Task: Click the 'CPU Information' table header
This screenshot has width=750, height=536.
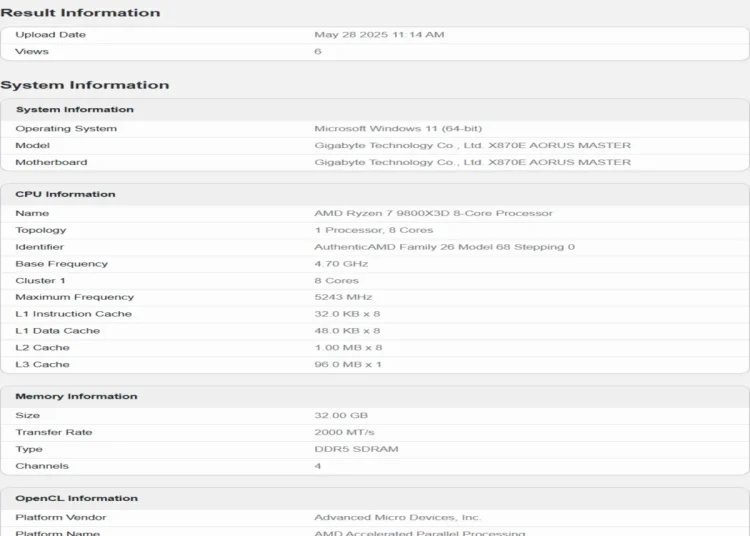Action: pyautogui.click(x=65, y=194)
